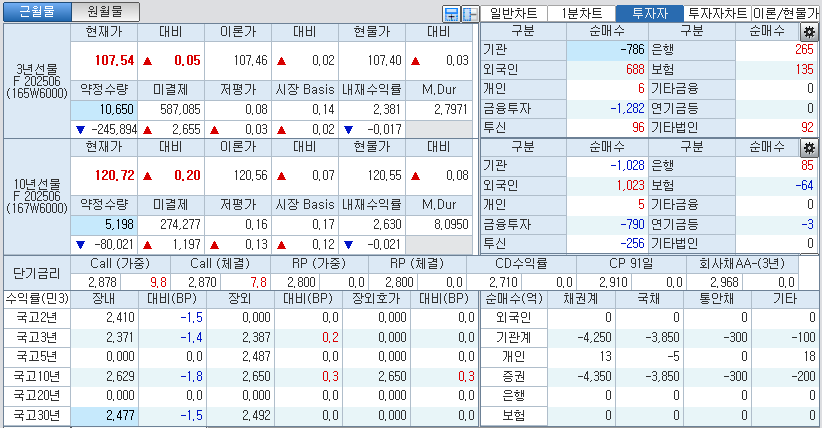This screenshot has width=822, height=428.
Task: Select the 투자자 tab
Action: pos(650,13)
